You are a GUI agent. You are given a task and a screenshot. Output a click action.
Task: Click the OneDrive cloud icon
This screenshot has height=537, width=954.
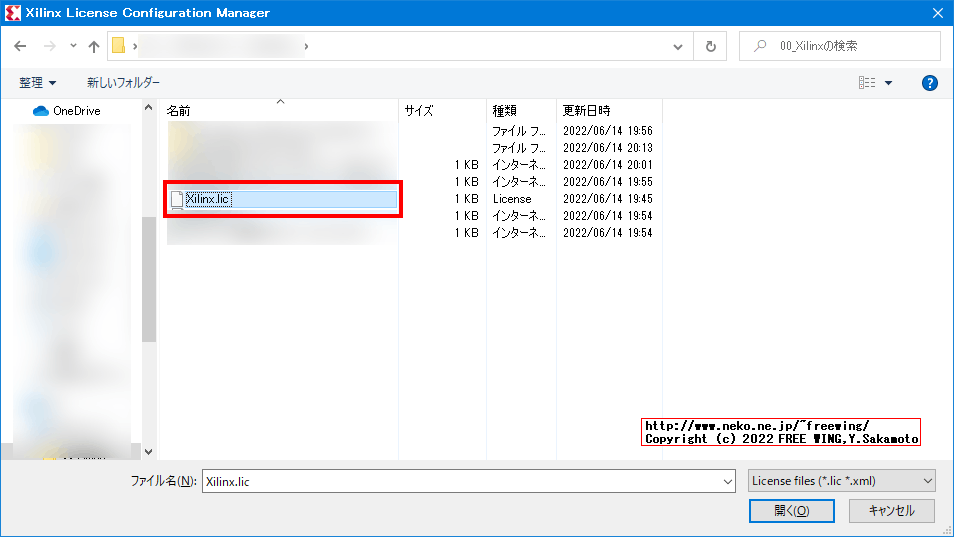coord(40,111)
